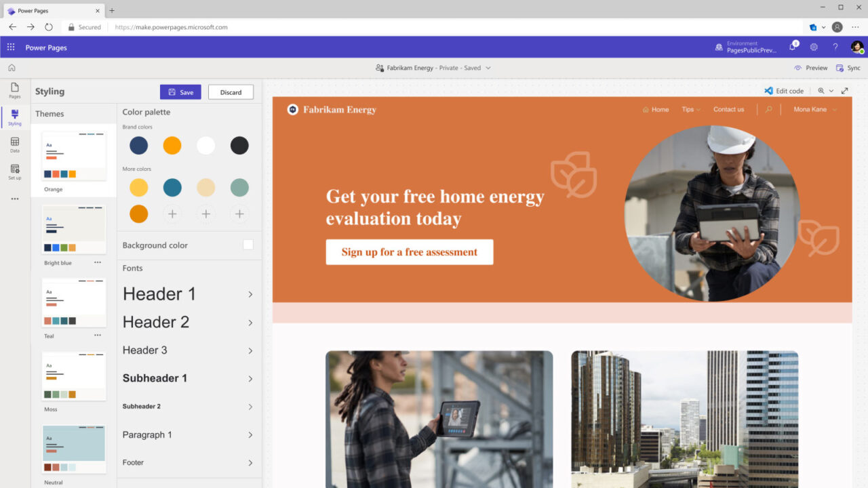Image resolution: width=868 pixels, height=488 pixels.
Task: Select the orange brand color swatch
Action: point(172,145)
